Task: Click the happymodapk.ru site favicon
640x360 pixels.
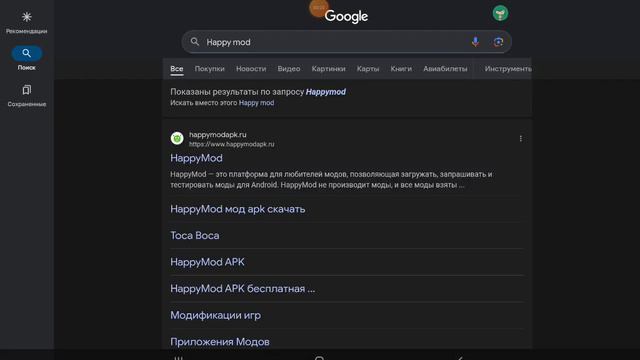Action: coord(177,138)
